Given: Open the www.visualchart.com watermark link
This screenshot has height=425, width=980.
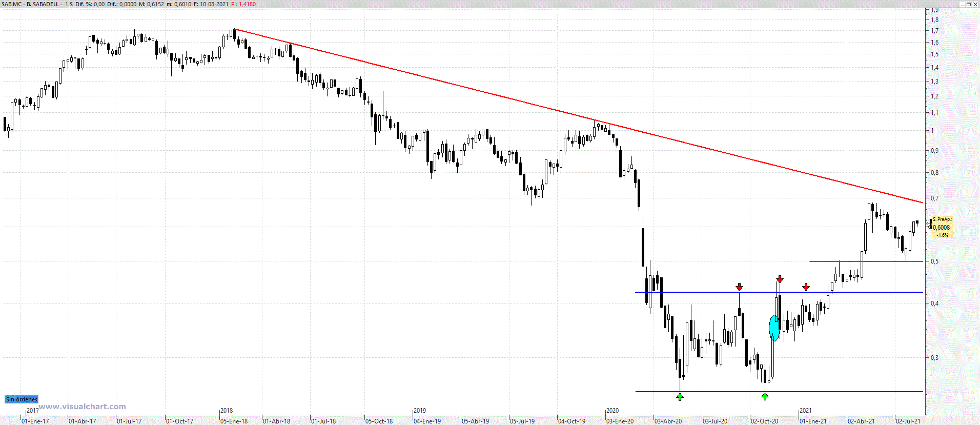Looking at the screenshot, I should pos(82,407).
